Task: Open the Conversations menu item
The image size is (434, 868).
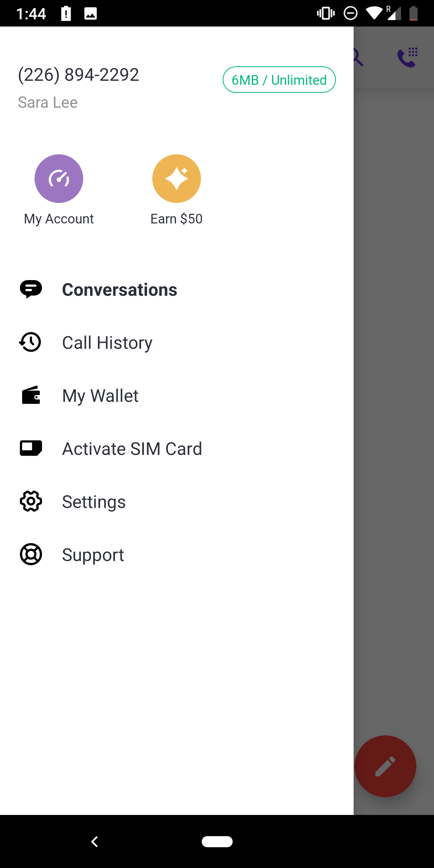Action: 119,290
